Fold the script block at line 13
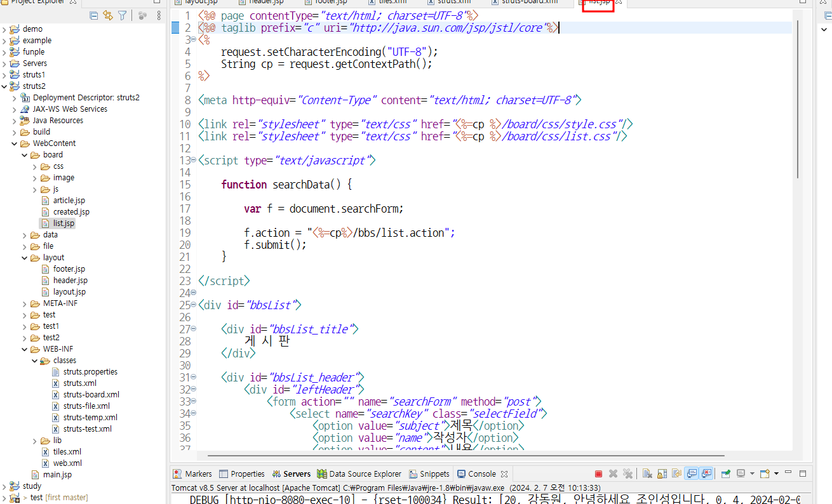 coord(194,161)
